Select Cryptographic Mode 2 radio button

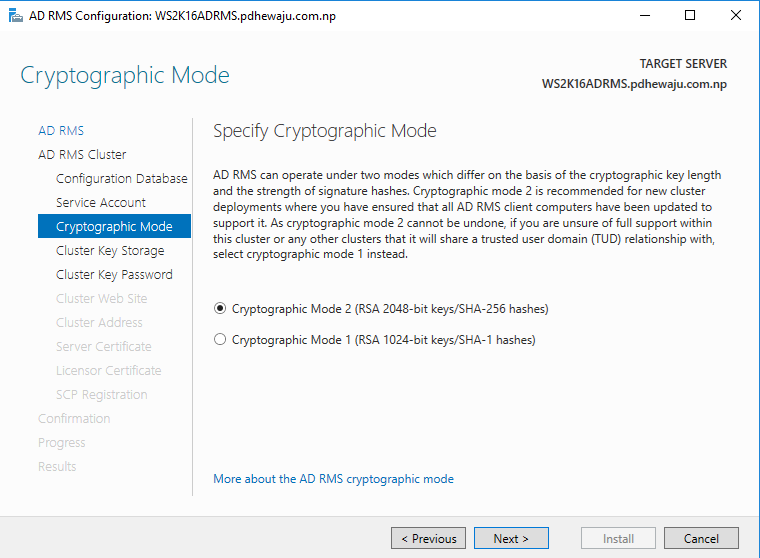pos(220,309)
